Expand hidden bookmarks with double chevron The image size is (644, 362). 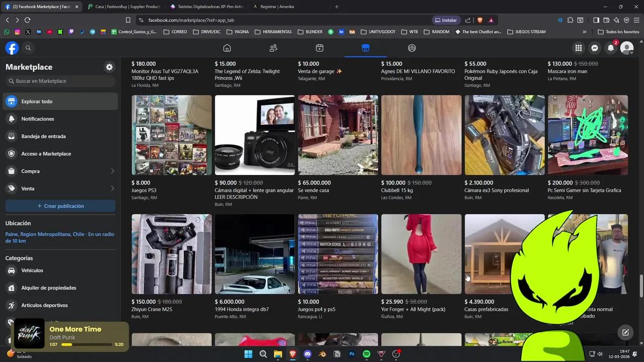584,32
